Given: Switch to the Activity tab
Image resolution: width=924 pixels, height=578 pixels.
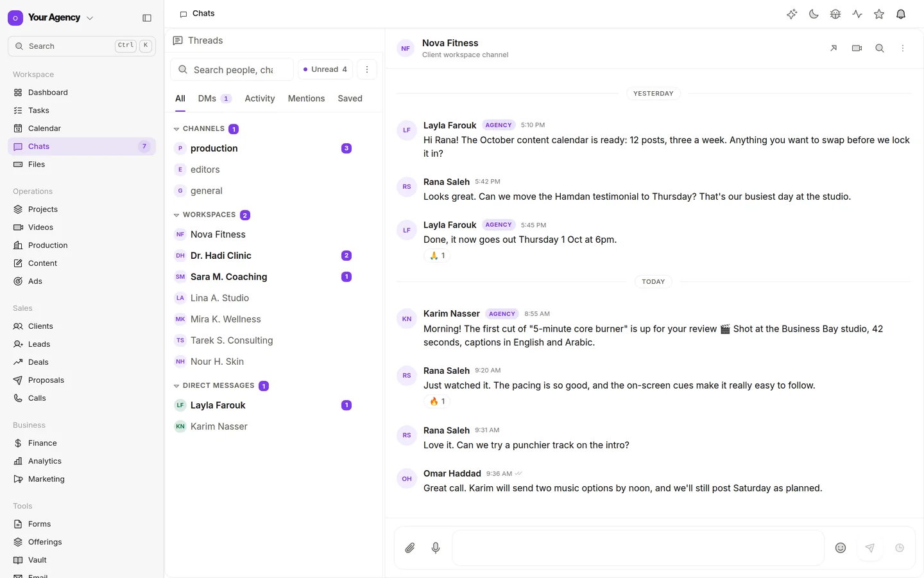Looking at the screenshot, I should (260, 98).
